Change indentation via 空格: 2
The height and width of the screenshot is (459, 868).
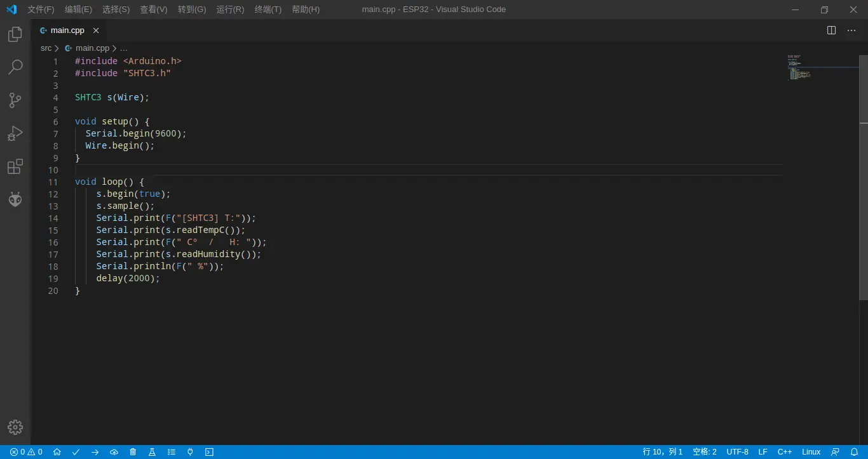coord(705,452)
